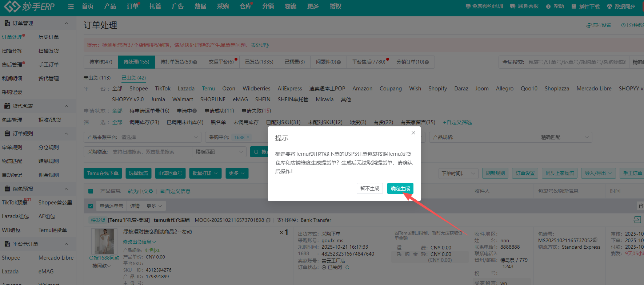
Task: Select the 未出货 (113) sub-tab
Action: tap(97, 78)
